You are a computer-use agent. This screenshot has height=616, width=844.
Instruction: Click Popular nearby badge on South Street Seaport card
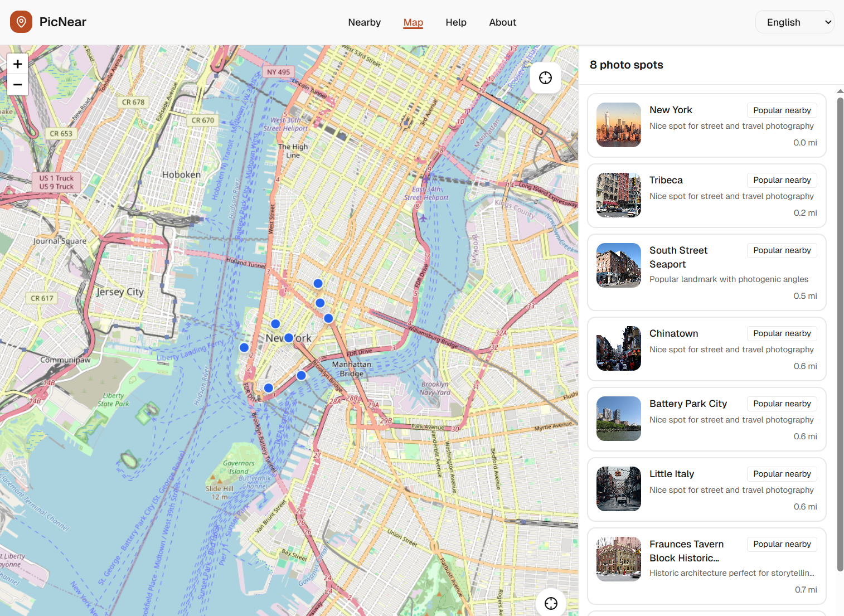(782, 250)
